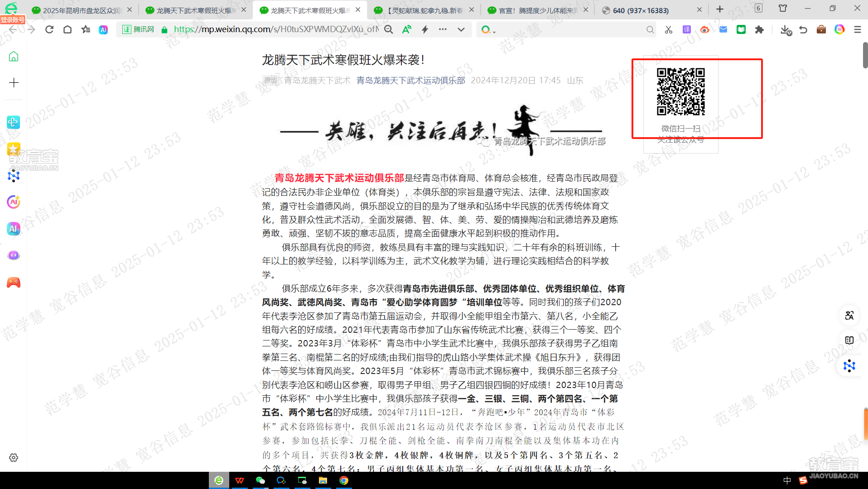Open the Weibo extension icon

click(705, 29)
